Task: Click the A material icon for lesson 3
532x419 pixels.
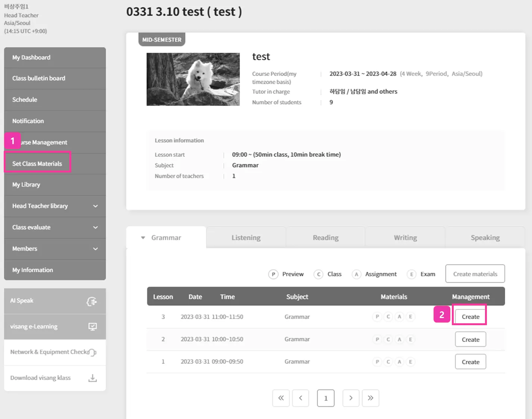Action: 399,317
